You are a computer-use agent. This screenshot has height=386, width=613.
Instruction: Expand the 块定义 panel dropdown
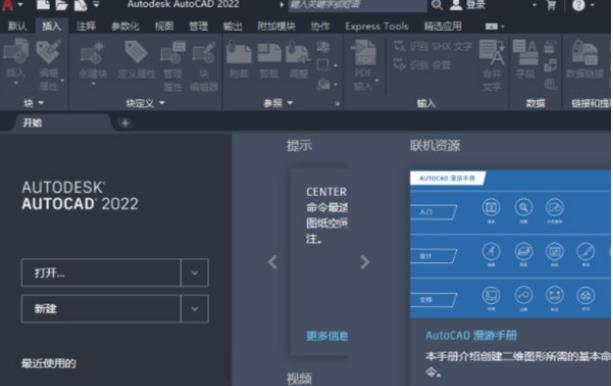click(x=162, y=102)
